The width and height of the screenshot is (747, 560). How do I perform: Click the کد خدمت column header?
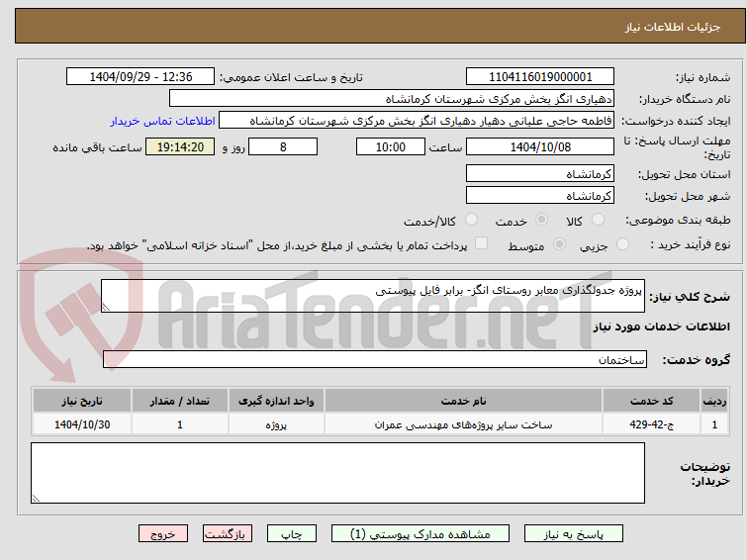[651, 401]
